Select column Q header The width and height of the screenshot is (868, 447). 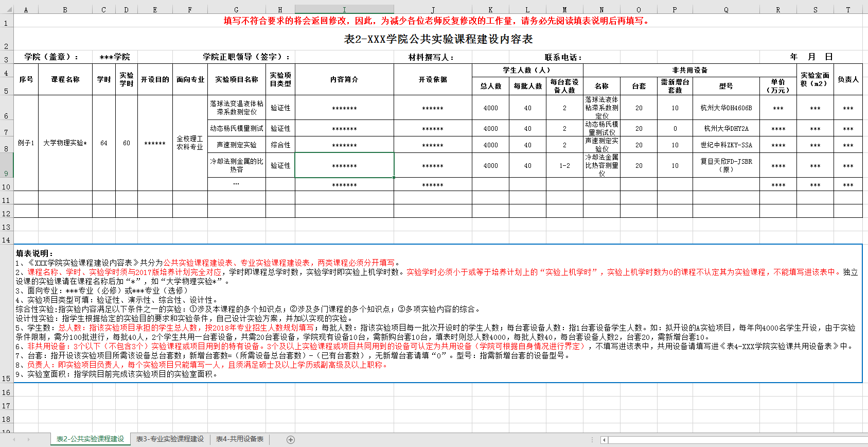click(726, 9)
